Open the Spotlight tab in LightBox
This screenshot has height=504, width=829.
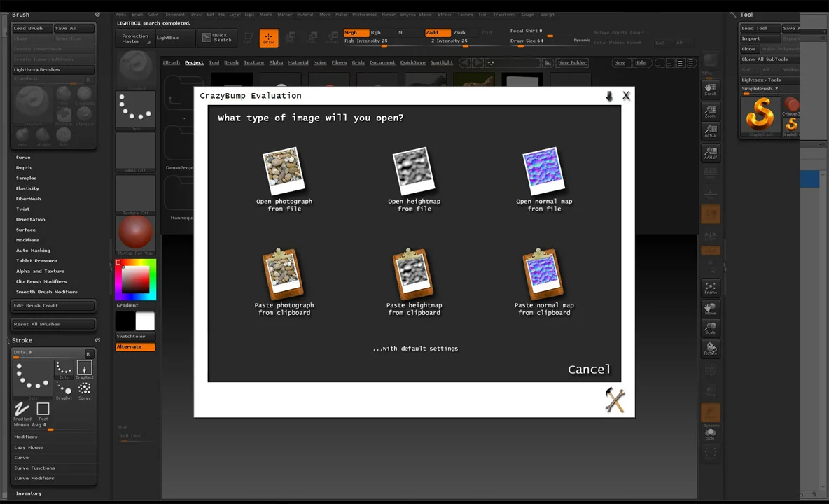click(442, 62)
